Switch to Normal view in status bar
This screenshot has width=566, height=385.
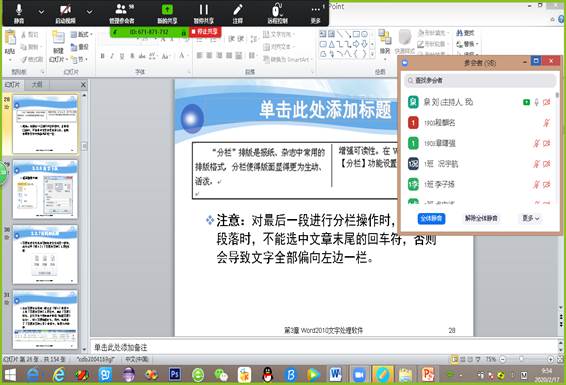[x=454, y=359]
